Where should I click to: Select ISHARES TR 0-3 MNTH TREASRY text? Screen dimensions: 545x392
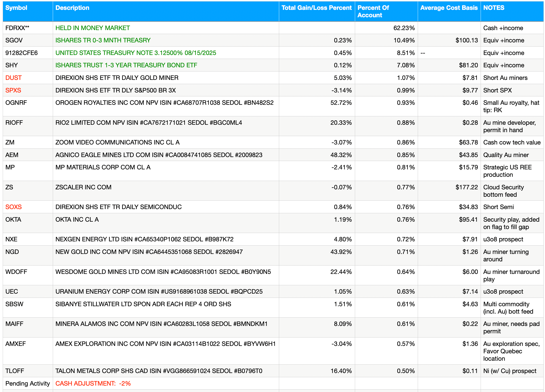(103, 40)
